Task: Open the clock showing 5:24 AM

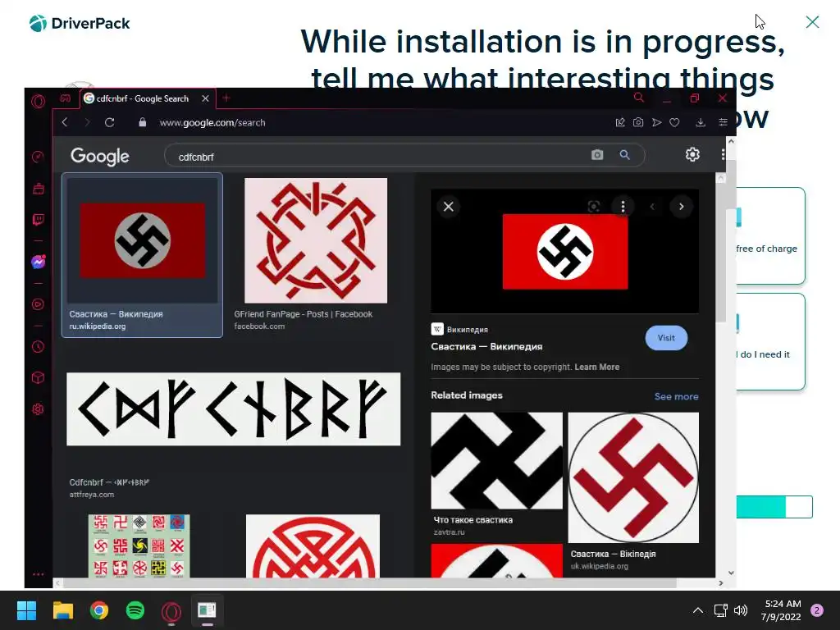Action: click(x=781, y=610)
